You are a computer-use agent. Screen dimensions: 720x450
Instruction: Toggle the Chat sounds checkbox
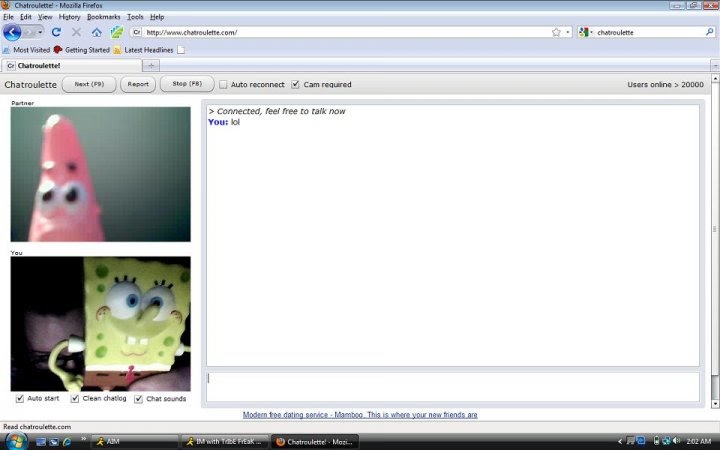point(138,399)
